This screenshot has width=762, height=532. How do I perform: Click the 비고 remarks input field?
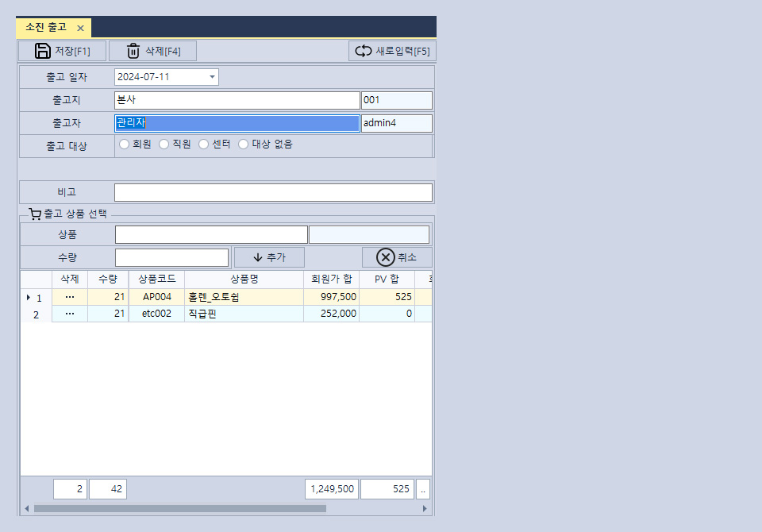273,192
